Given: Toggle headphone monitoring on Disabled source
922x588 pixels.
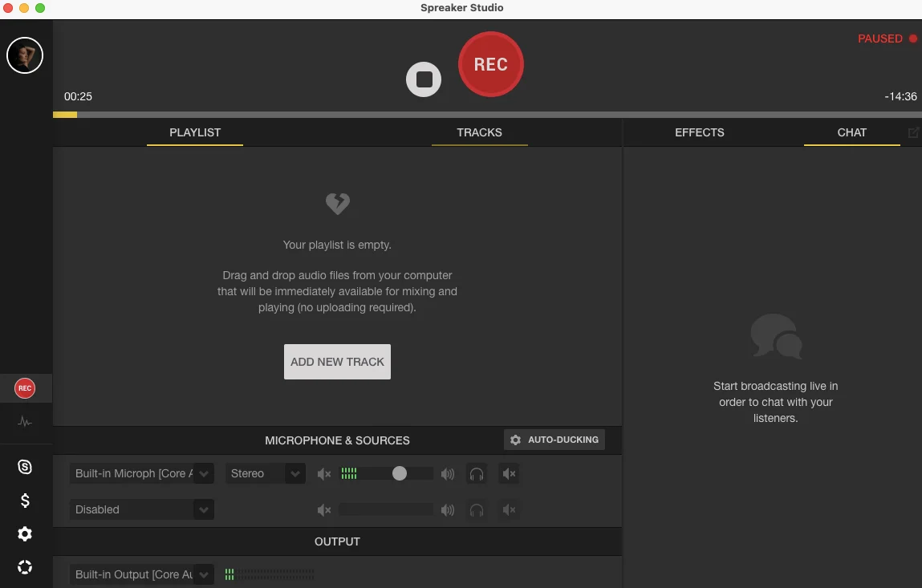Looking at the screenshot, I should pos(477,510).
